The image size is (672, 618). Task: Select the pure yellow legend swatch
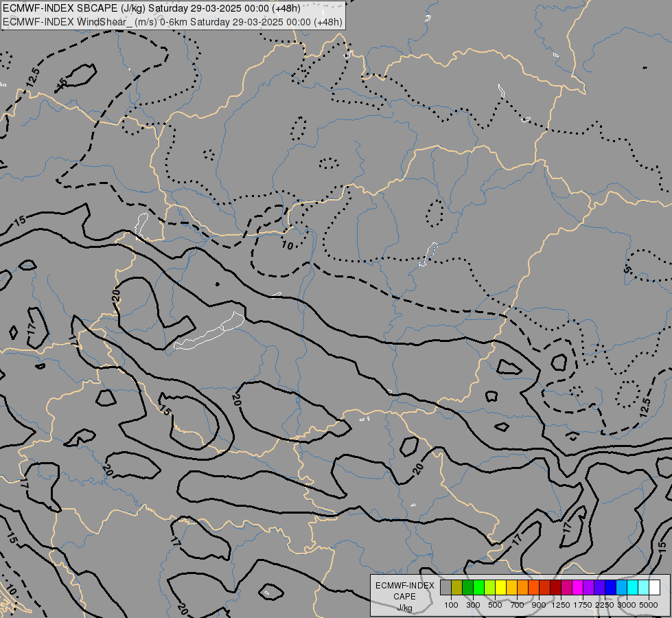[500, 588]
